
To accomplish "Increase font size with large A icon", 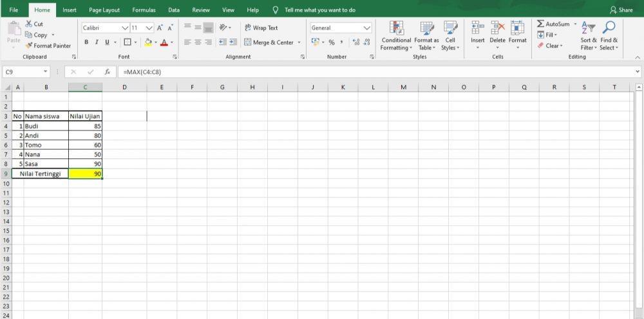I will [160, 28].
